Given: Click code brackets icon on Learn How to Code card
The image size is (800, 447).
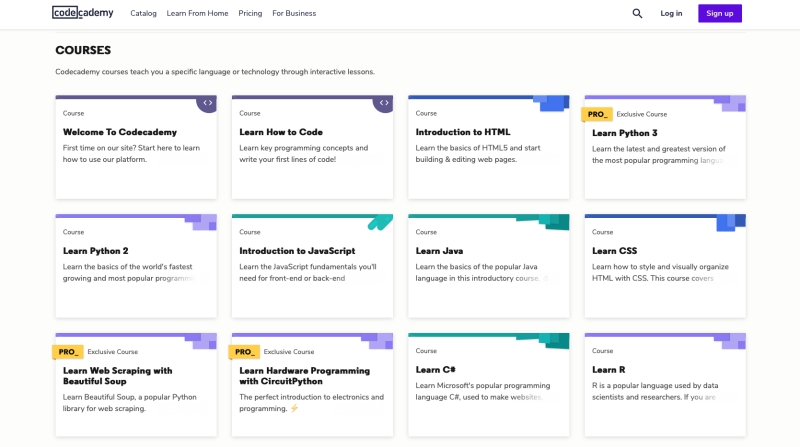Looking at the screenshot, I should coord(384,103).
